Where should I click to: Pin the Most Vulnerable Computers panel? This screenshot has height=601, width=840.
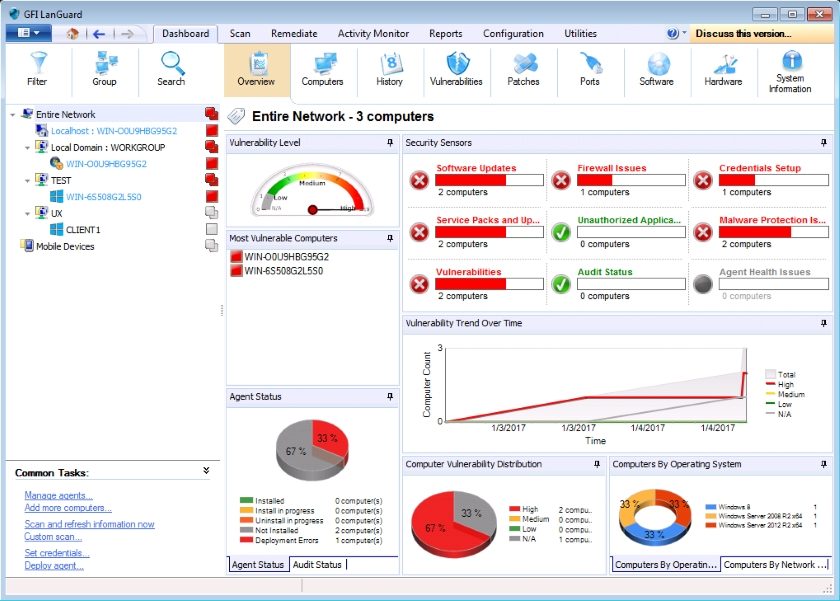click(x=390, y=238)
